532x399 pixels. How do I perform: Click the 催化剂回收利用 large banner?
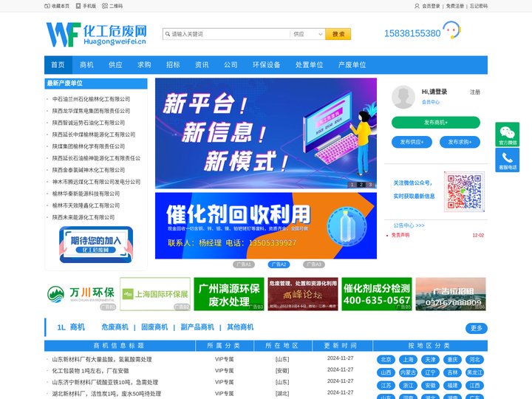pos(266,225)
